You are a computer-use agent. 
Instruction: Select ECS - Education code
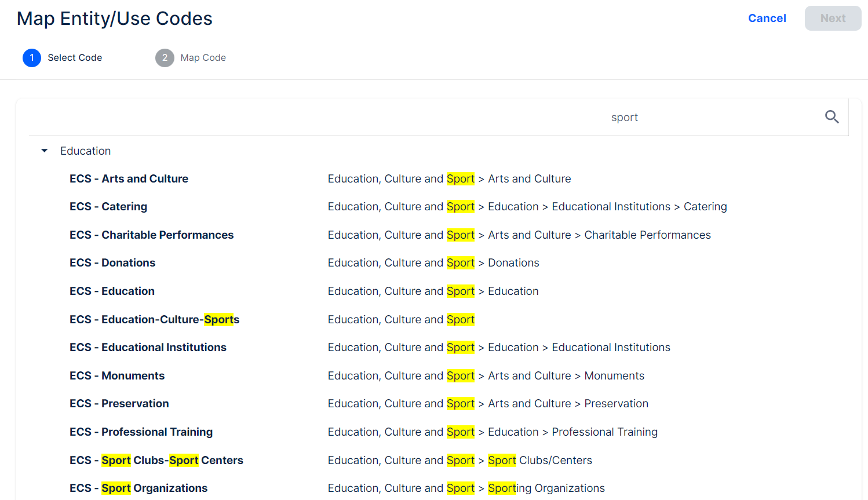pos(112,291)
